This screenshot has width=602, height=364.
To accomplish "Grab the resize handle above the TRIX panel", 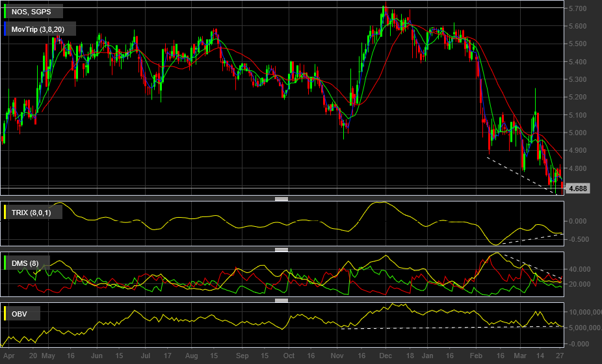I will [281, 199].
